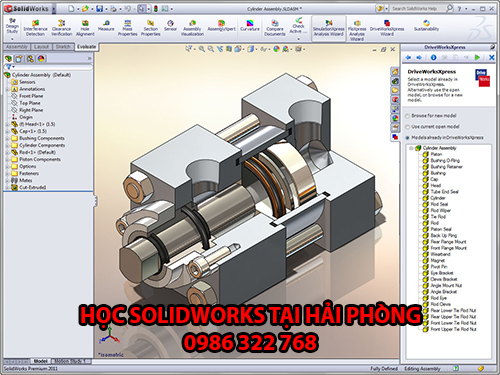Click the Open file icon
500x375 pixels.
pyautogui.click(x=85, y=9)
